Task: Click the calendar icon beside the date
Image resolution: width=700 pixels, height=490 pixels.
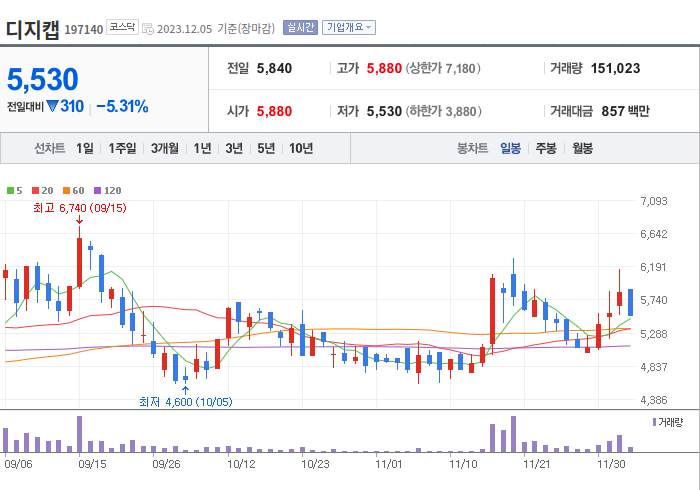Action: coord(148,29)
